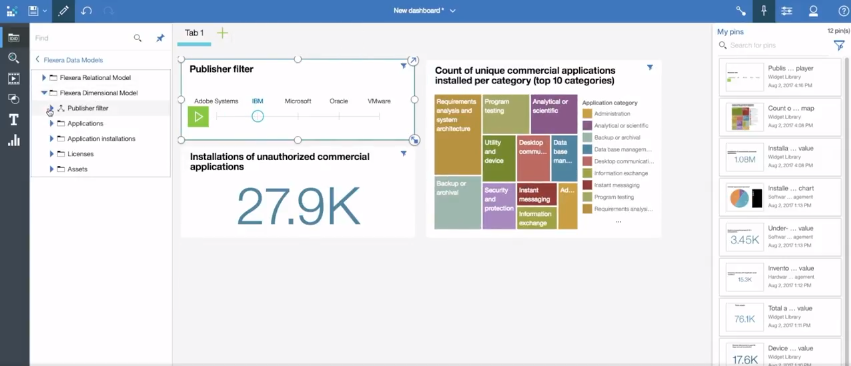This screenshot has height=366, width=851.
Task: Select the Text tool icon
Action: point(14,119)
